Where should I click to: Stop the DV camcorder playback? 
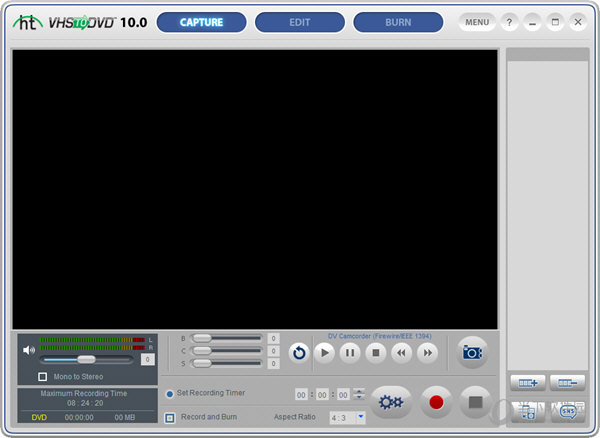click(376, 353)
